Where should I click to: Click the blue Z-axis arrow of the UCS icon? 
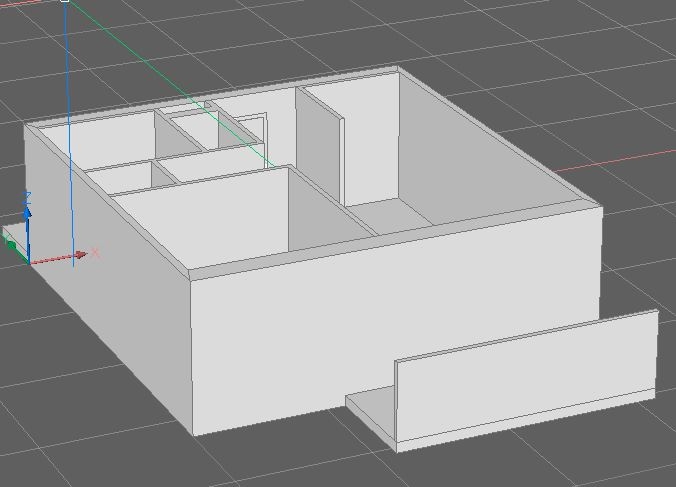[27, 233]
